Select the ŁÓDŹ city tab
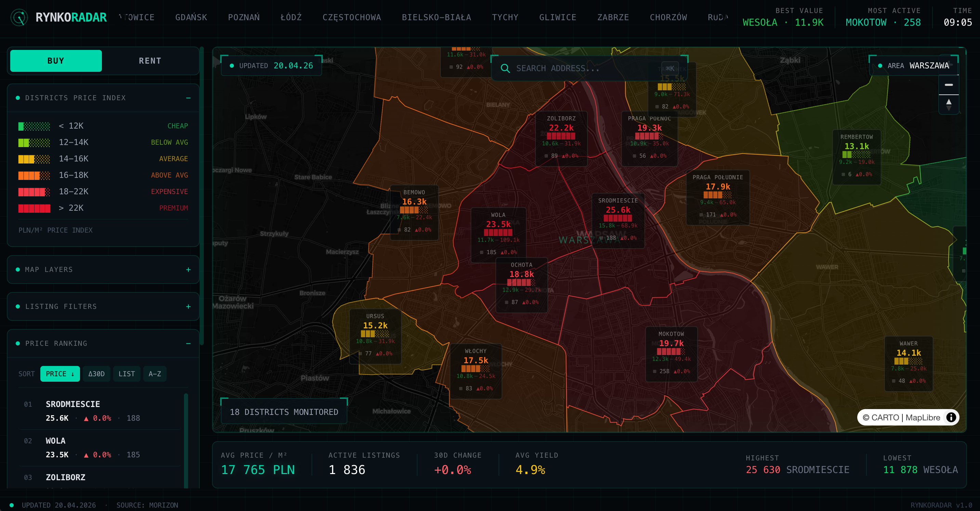The image size is (980, 511). pyautogui.click(x=291, y=17)
